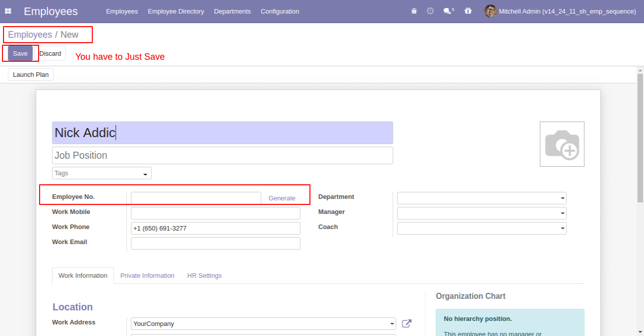Screen dimensions: 644x336
Task: Click the gift icon in top bar
Action: tap(468, 11)
